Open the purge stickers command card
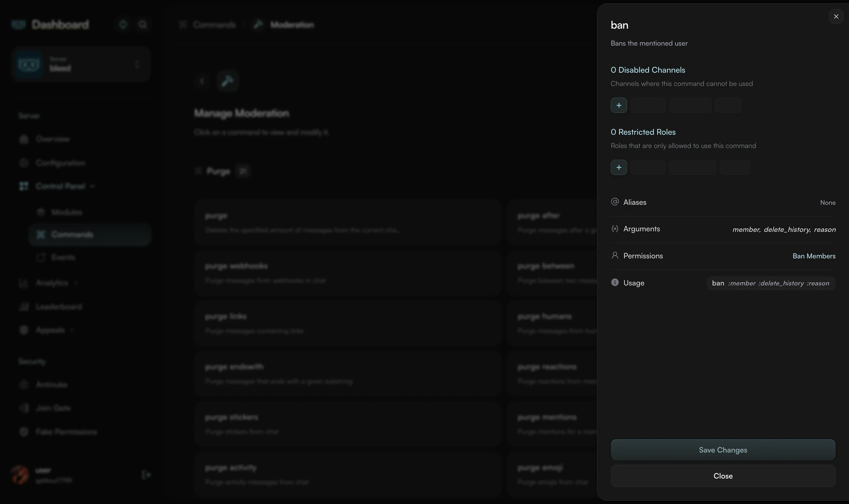This screenshot has height=504, width=849. pyautogui.click(x=348, y=424)
